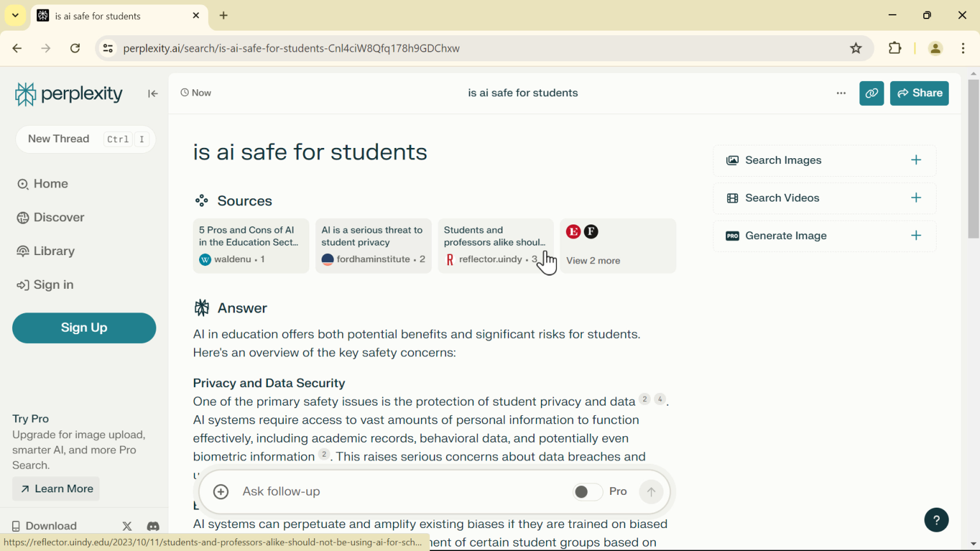Collapse the Perplexity sidebar
This screenshot has height=551, width=980.
(152, 93)
